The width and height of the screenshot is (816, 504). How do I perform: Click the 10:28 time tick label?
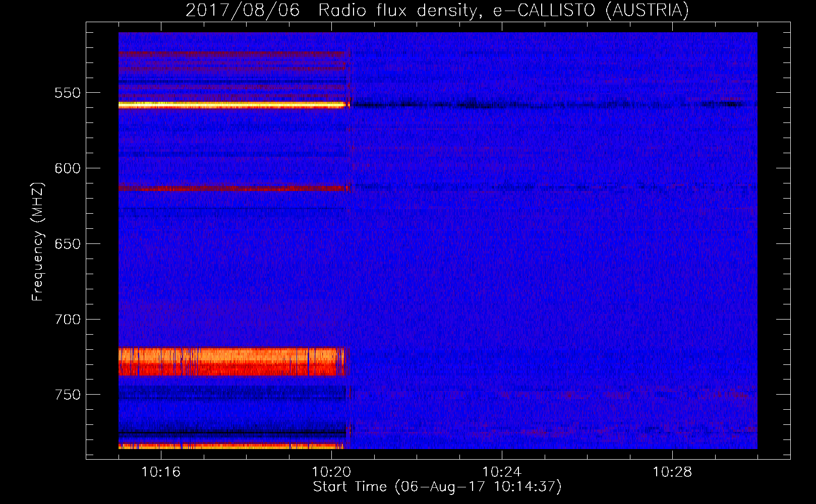click(672, 472)
